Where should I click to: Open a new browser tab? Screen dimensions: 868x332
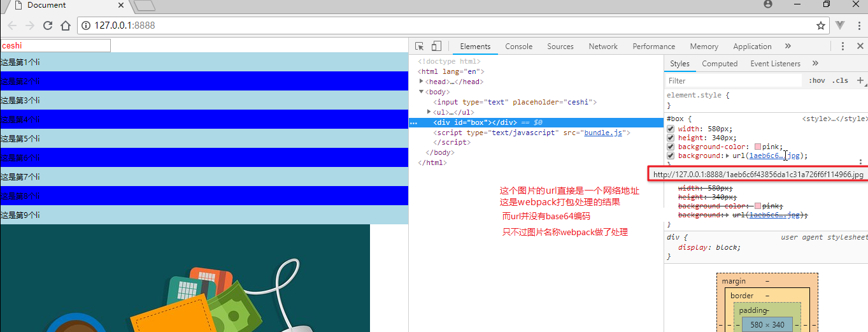tap(145, 6)
